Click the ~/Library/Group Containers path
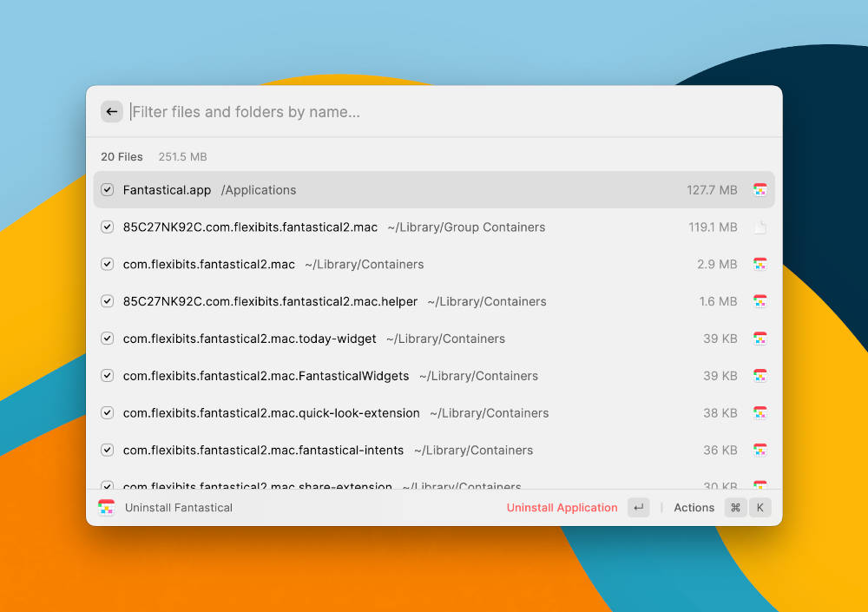Viewport: 868px width, 612px height. click(x=466, y=227)
